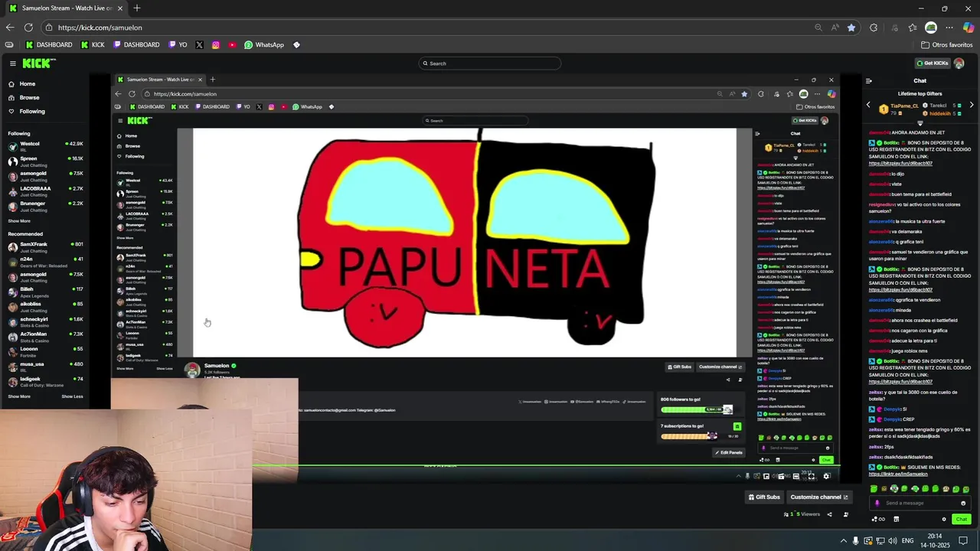Open Billeh Apex Legends channel in main sidebar
The height and width of the screenshot is (551, 980).
(x=46, y=292)
